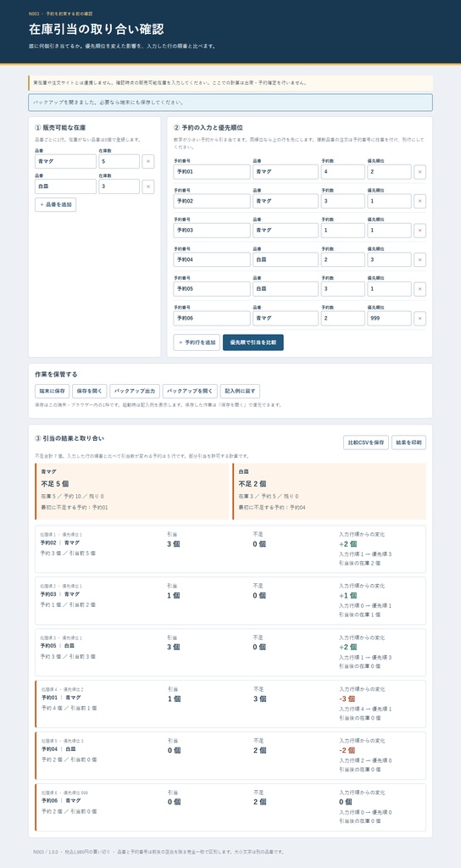Viewport: 461px width, 868px height.
Task: Click バックアップを開く button
Action: [x=191, y=391]
